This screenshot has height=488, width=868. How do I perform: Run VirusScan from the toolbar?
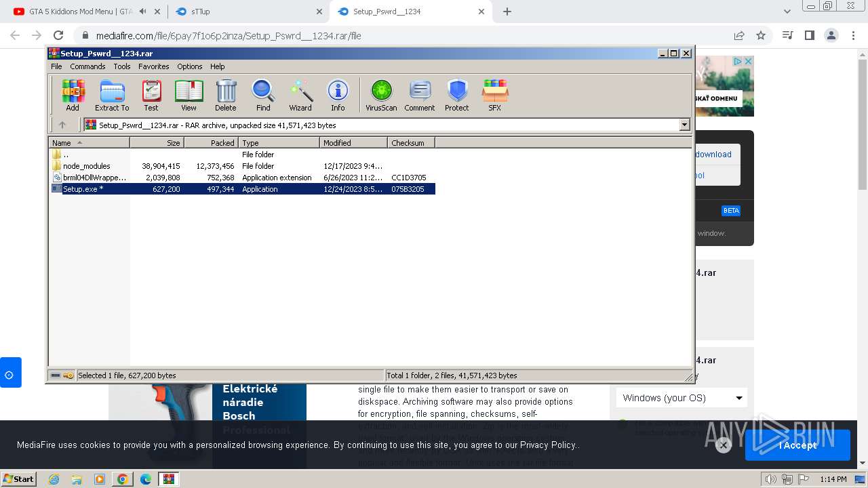tap(381, 95)
